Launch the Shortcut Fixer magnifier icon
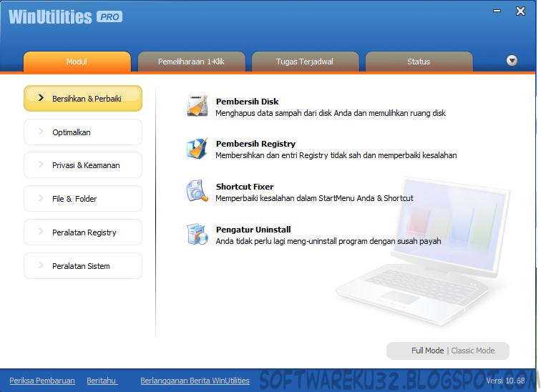Screen dimensions: 541x392 point(198,191)
